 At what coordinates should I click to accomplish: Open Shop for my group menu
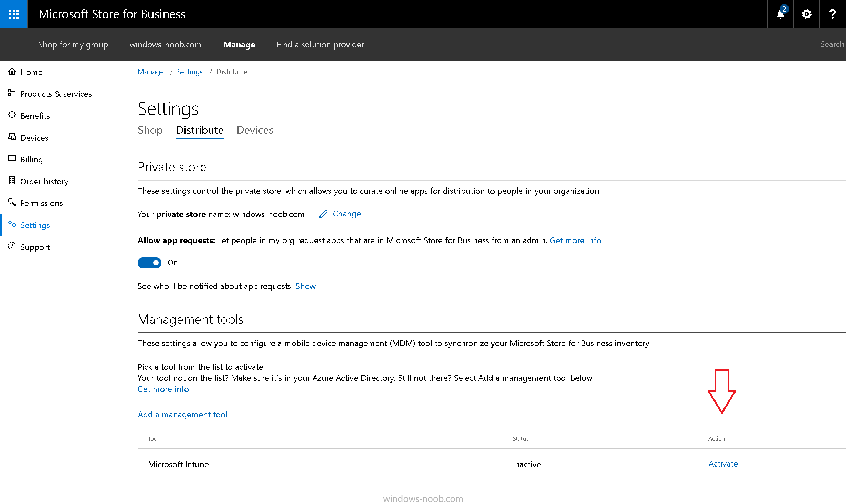pyautogui.click(x=73, y=45)
